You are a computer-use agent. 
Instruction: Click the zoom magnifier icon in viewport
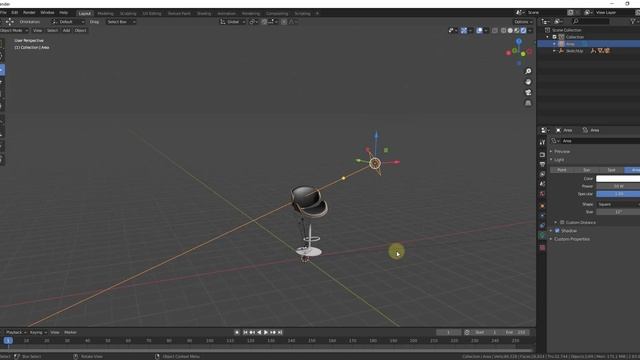click(528, 71)
